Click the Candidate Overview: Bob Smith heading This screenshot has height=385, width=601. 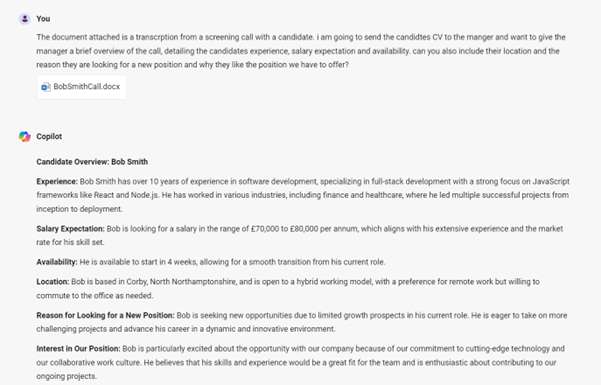coord(92,162)
